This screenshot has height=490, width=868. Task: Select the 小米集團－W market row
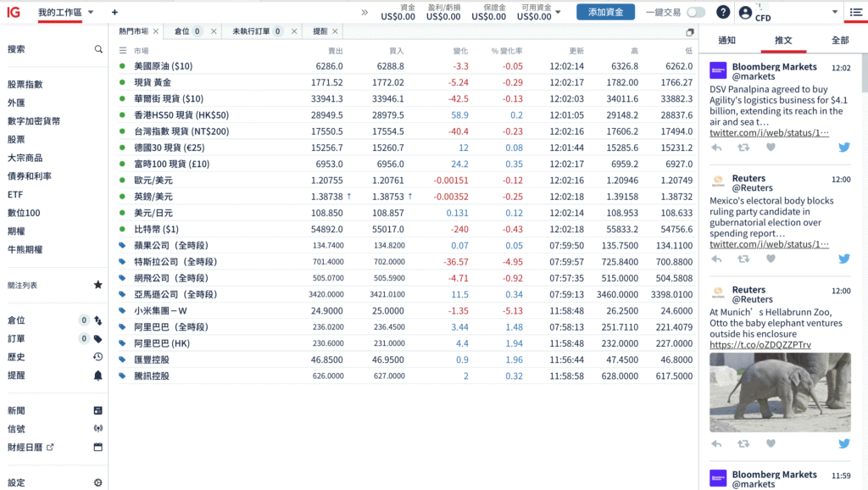[406, 310]
